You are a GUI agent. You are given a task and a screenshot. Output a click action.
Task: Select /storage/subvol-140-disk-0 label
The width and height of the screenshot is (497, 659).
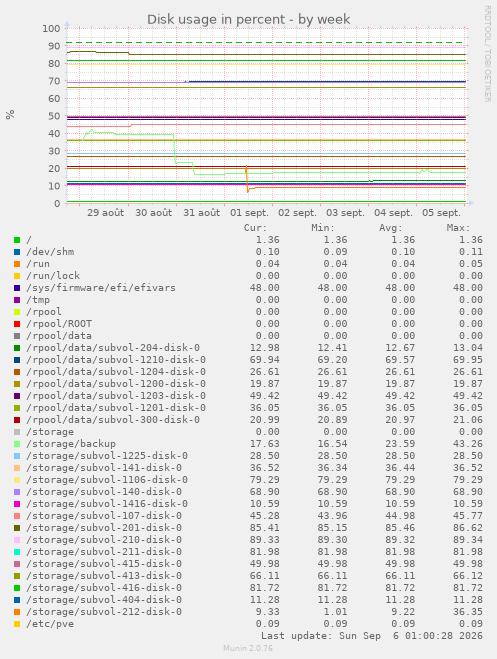(x=104, y=492)
